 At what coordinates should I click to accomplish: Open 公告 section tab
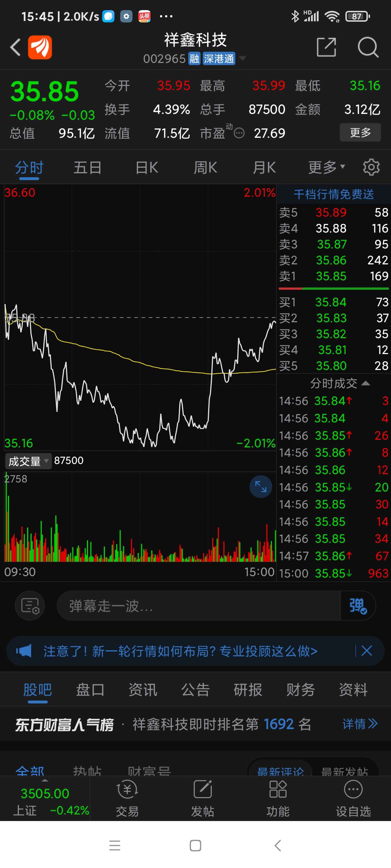pyautogui.click(x=195, y=690)
